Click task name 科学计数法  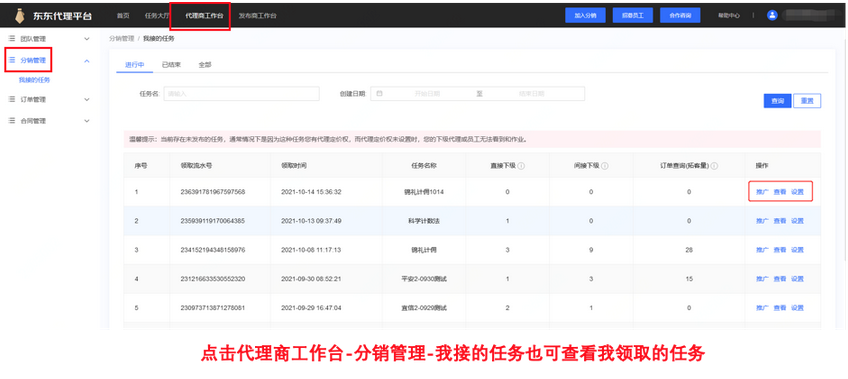click(424, 221)
